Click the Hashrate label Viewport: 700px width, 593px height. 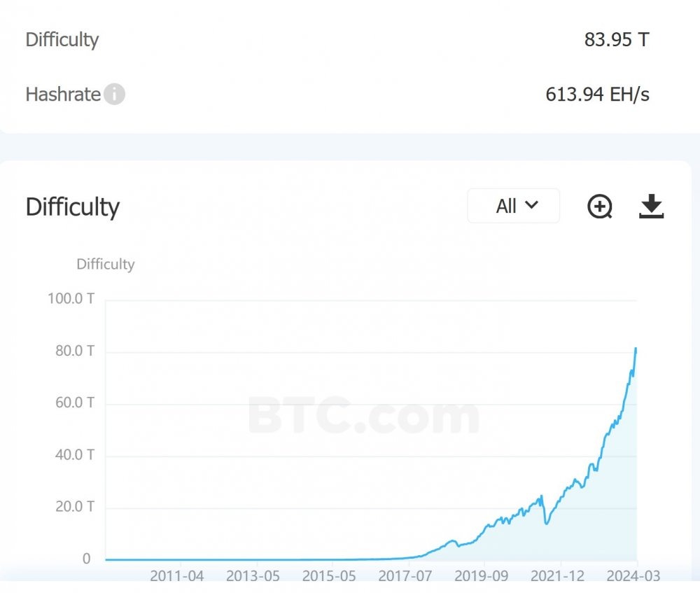tap(63, 95)
